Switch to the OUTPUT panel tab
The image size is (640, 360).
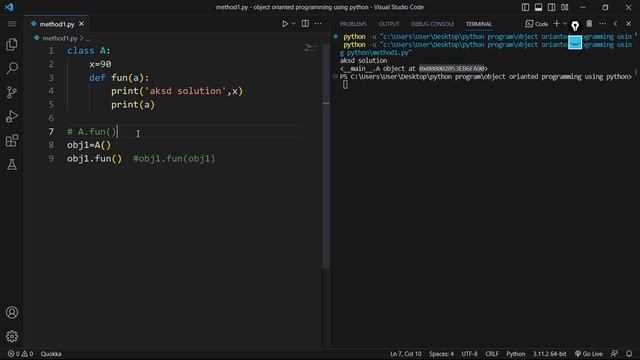pyautogui.click(x=389, y=24)
